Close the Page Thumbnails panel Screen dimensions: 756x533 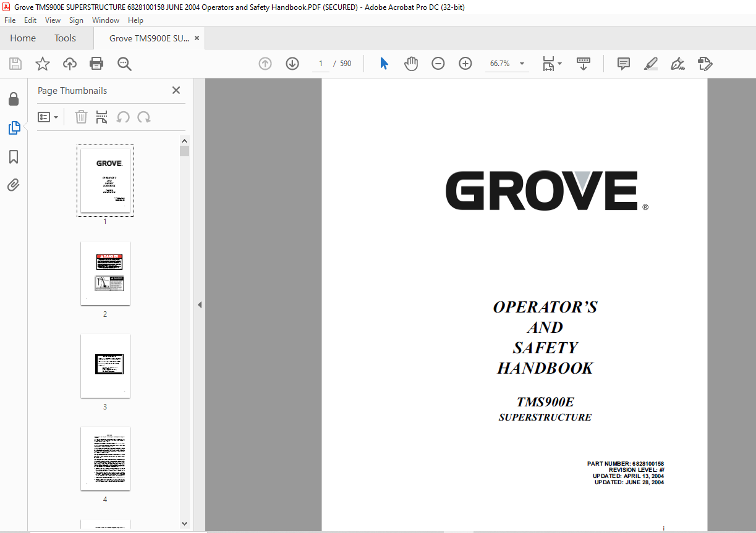(176, 90)
